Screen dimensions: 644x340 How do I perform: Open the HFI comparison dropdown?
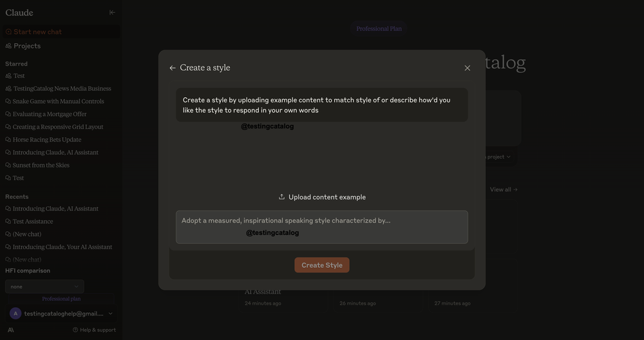(44, 287)
